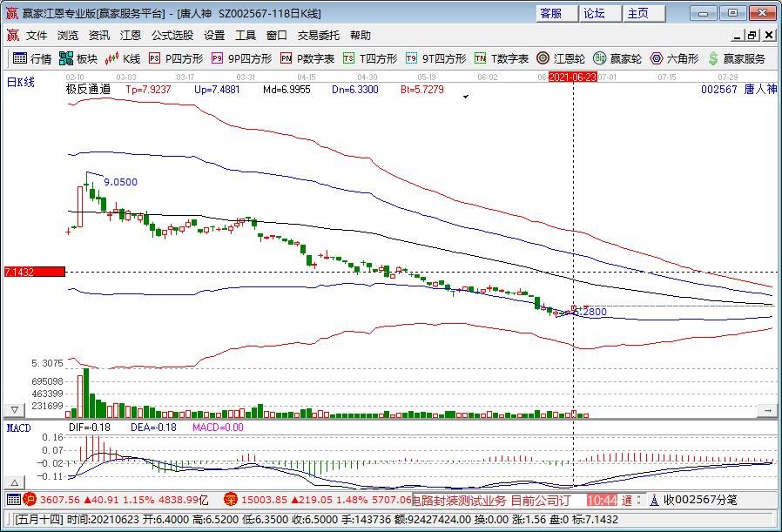Screen dimensions: 782x532
Task: Click the 通 stepper arrows in status bar
Action: pyautogui.click(x=638, y=500)
